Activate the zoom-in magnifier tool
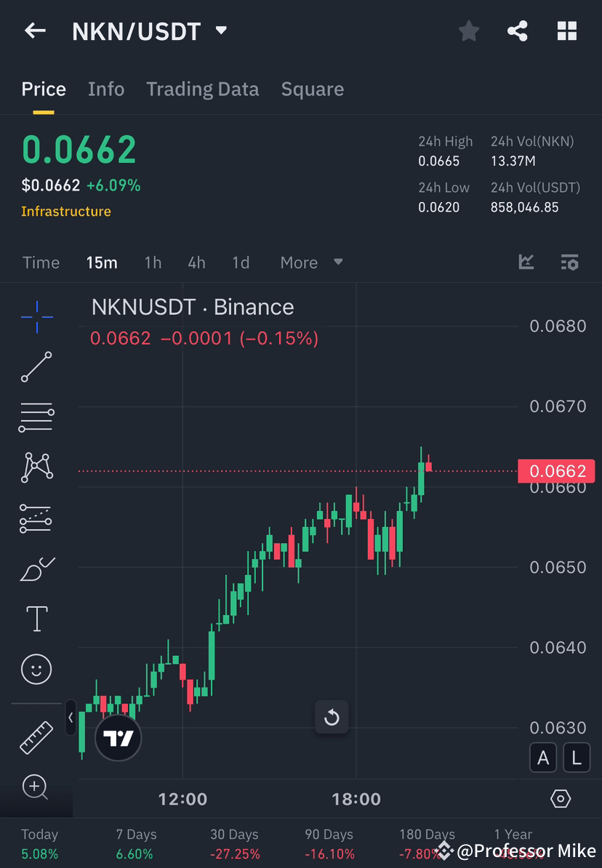 tap(36, 788)
